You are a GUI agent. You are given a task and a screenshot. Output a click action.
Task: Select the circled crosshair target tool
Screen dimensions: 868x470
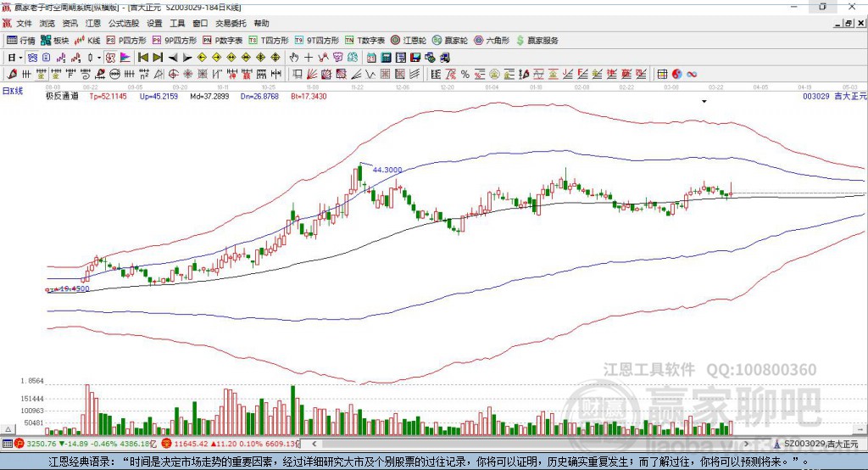coord(173,75)
